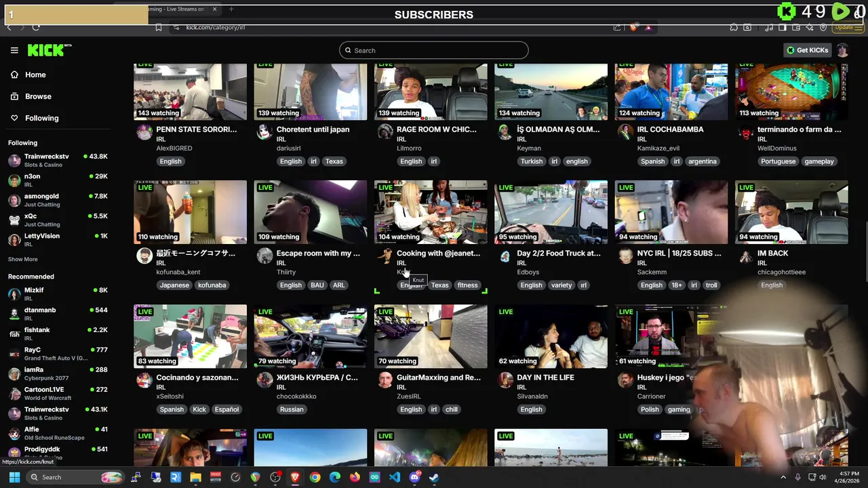
Task: Open Alfie recommended channel
Action: click(58, 432)
